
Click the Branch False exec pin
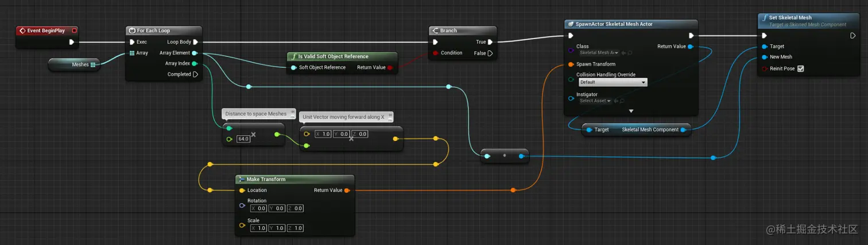(x=490, y=53)
